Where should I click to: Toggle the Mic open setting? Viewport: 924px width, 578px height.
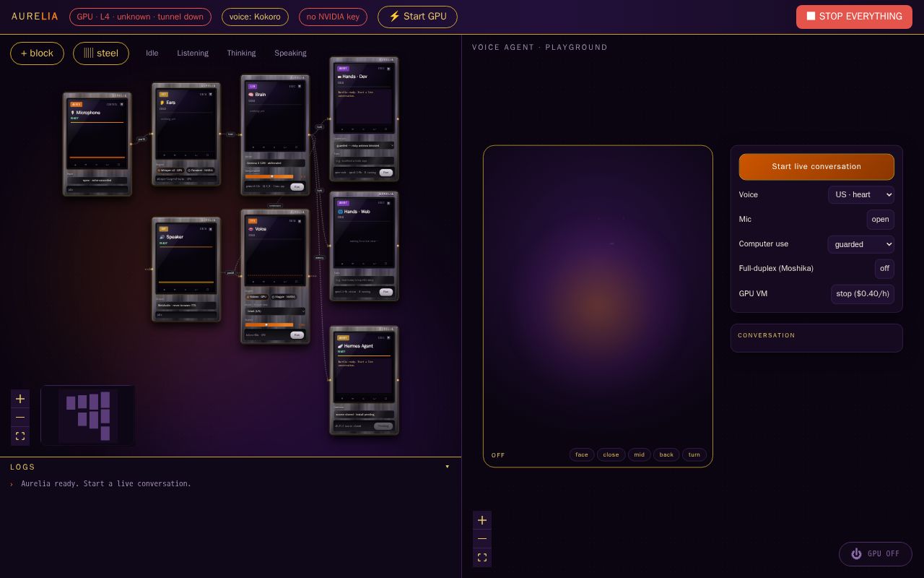[x=881, y=220]
